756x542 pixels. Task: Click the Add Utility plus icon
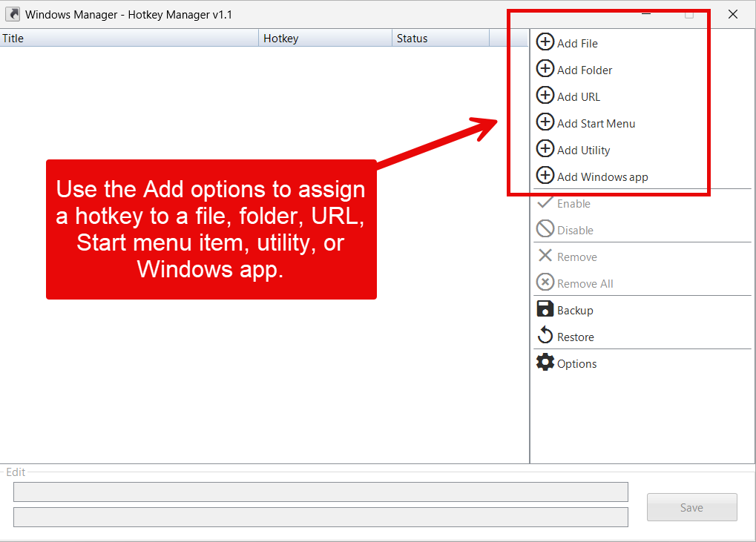545,148
